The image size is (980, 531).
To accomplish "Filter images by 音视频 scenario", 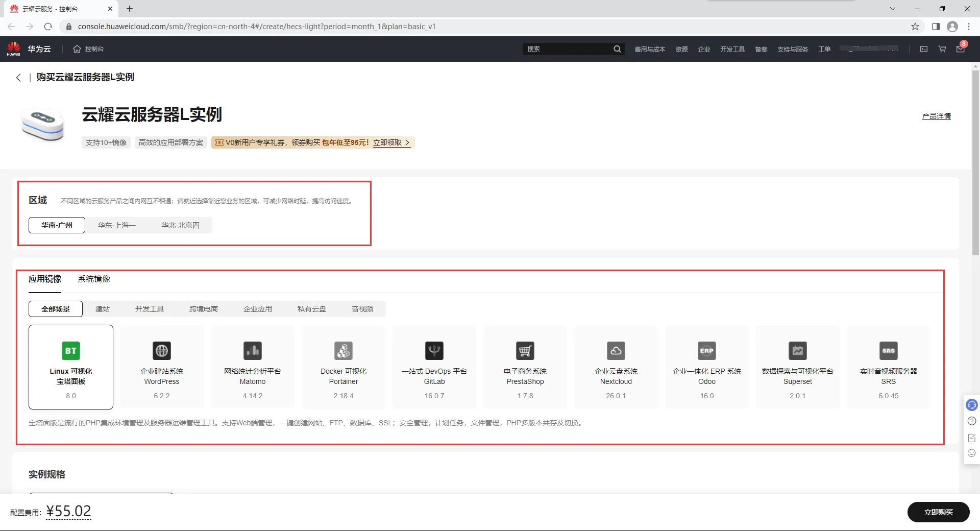I will pyautogui.click(x=362, y=309).
